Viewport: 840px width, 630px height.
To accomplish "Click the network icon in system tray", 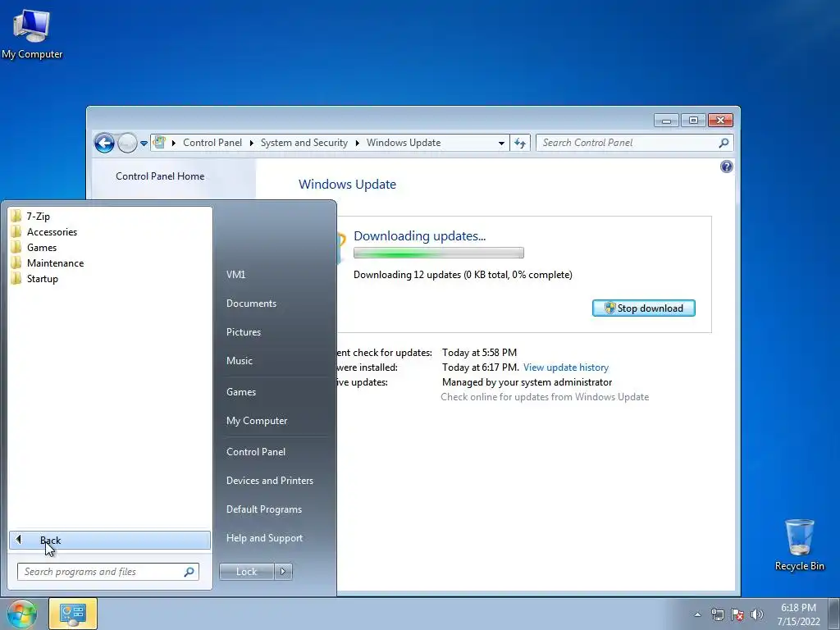I will coord(717,614).
